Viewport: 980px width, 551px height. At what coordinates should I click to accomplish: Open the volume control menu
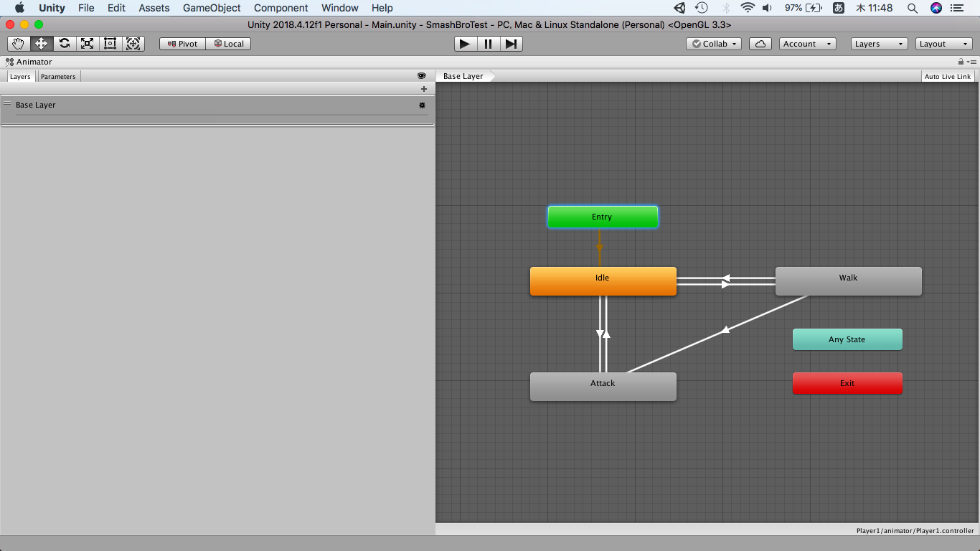[768, 8]
